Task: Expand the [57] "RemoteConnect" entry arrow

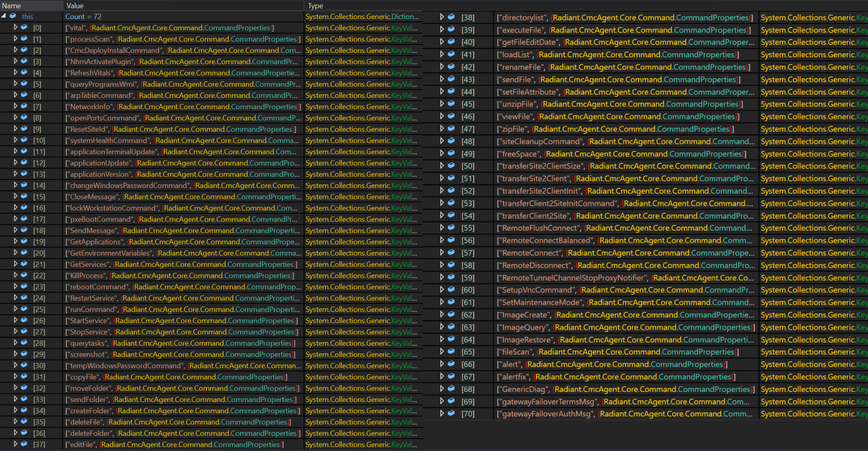Action: 442,252
